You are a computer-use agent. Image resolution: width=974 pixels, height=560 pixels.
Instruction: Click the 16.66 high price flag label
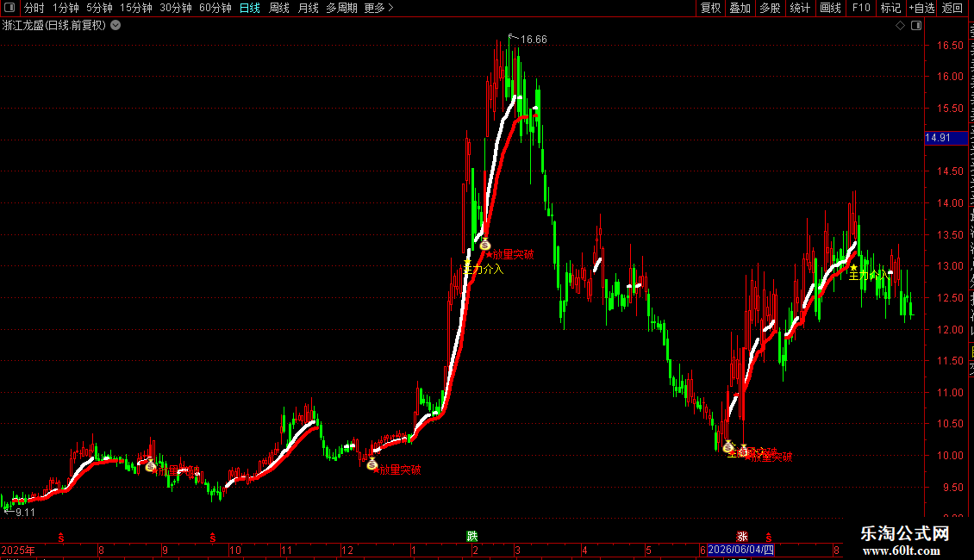(x=534, y=40)
